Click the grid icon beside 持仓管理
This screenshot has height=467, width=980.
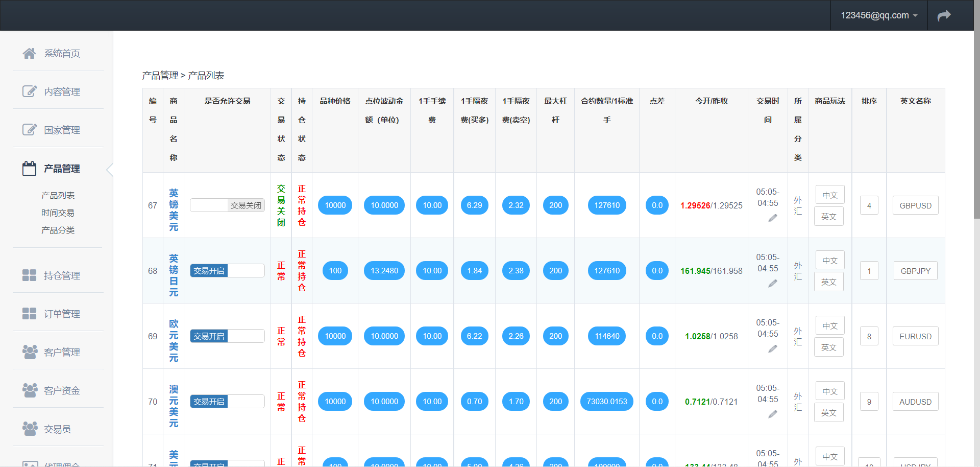pos(29,275)
